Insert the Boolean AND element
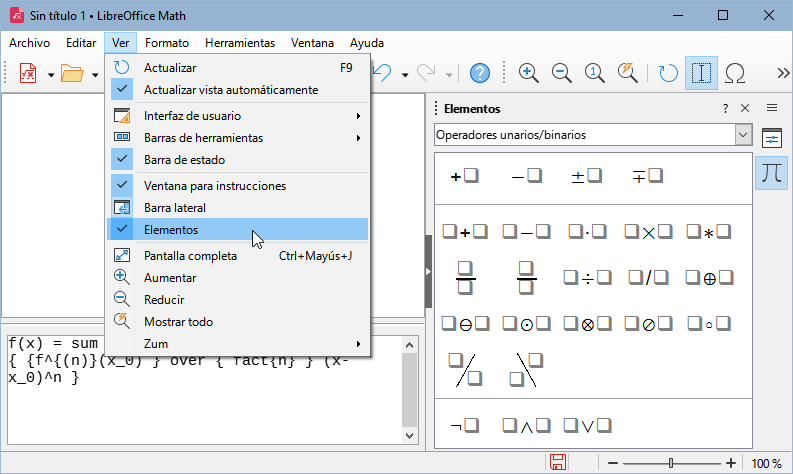The image size is (793, 474). point(526,425)
